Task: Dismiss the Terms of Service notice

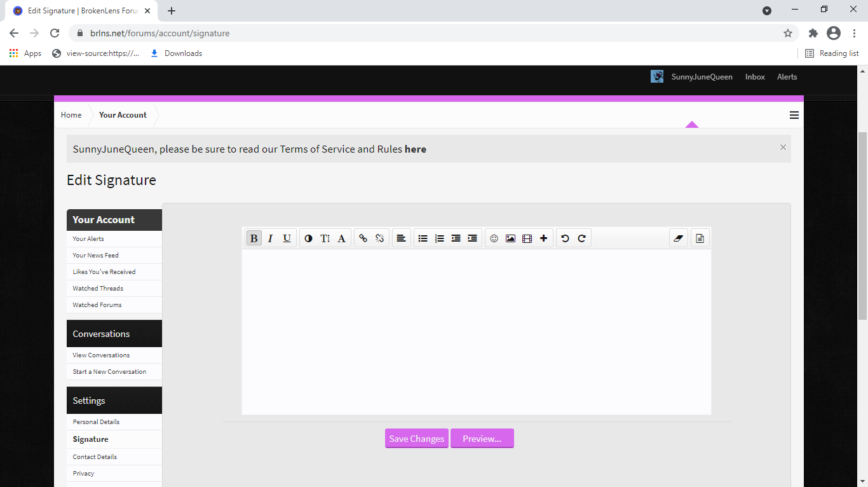Action: (783, 147)
